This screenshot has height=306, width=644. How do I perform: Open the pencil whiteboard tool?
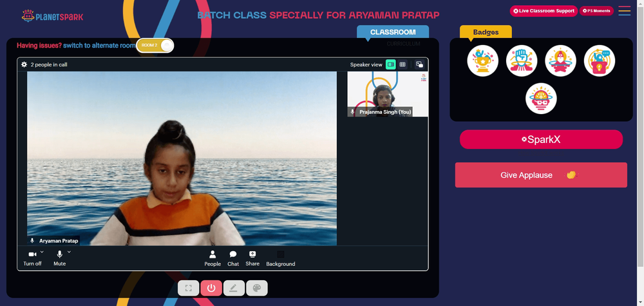tap(234, 288)
